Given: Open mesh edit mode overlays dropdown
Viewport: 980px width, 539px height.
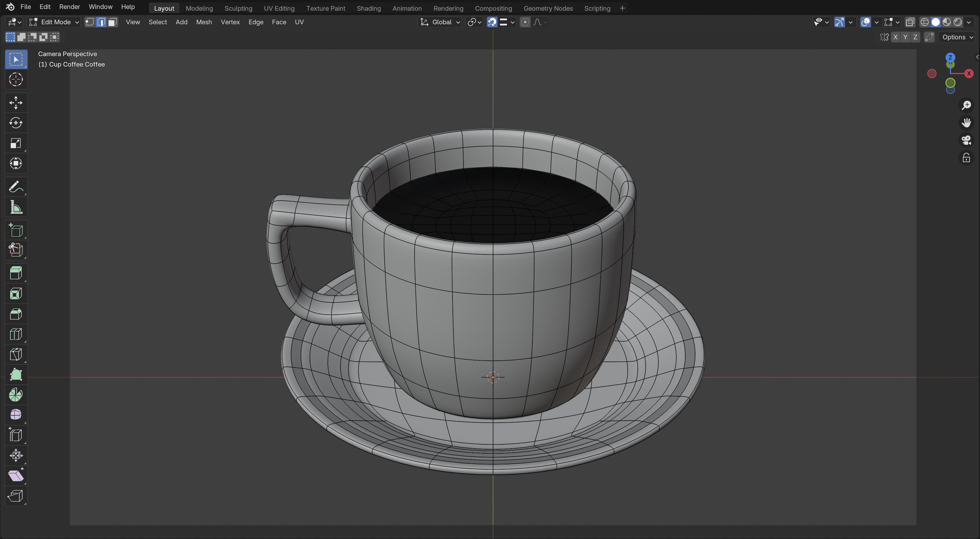Looking at the screenshot, I should tap(892, 22).
